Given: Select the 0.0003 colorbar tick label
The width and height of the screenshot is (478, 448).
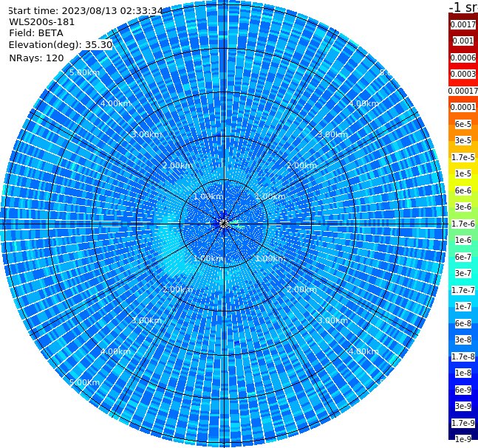Looking at the screenshot, I should coord(463,74).
